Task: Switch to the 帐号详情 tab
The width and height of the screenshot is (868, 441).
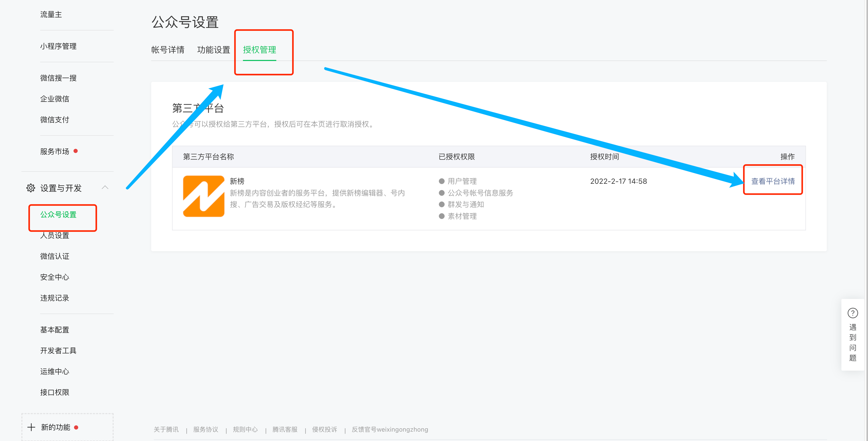Action: (x=168, y=50)
